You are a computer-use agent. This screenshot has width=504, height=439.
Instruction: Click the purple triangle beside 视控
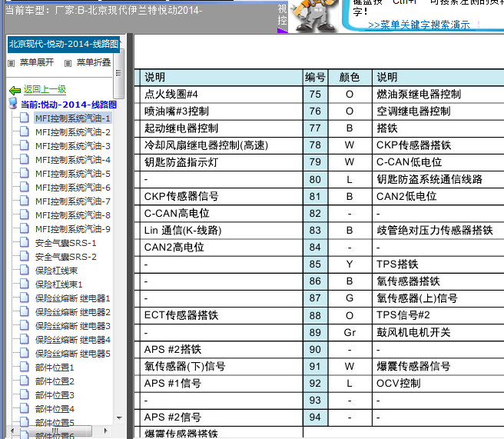tap(282, 30)
